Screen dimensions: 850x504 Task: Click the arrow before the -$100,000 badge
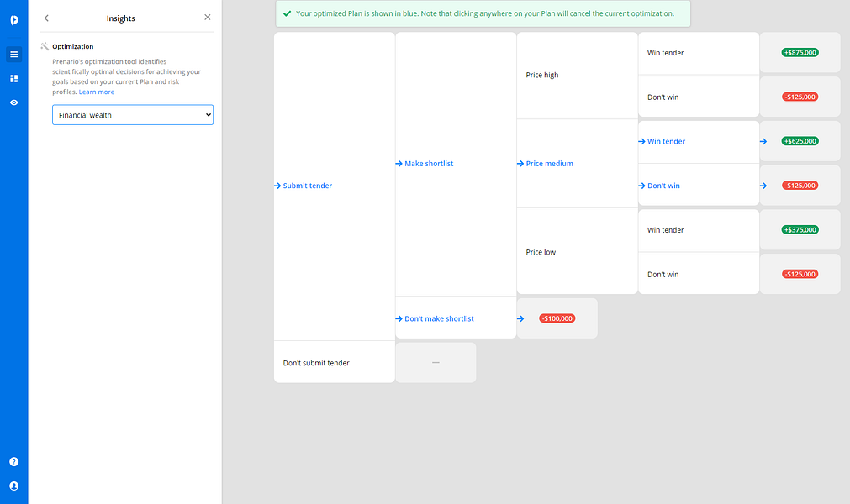pyautogui.click(x=520, y=318)
